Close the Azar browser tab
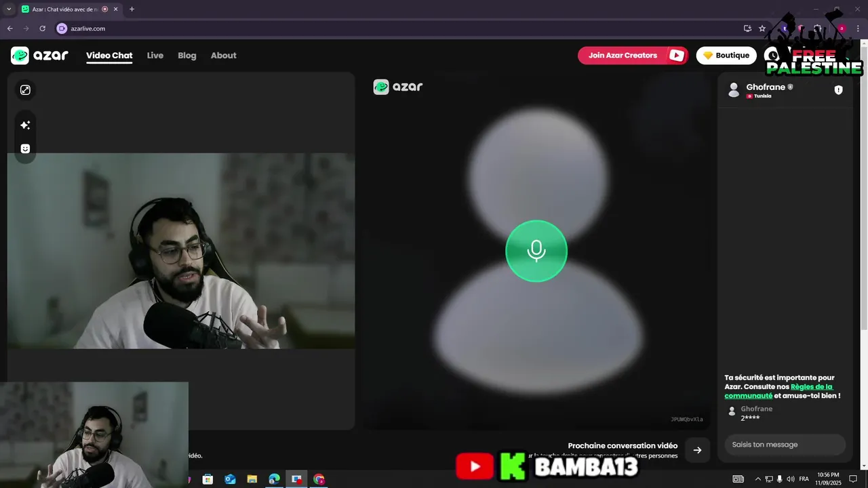 [x=116, y=9]
